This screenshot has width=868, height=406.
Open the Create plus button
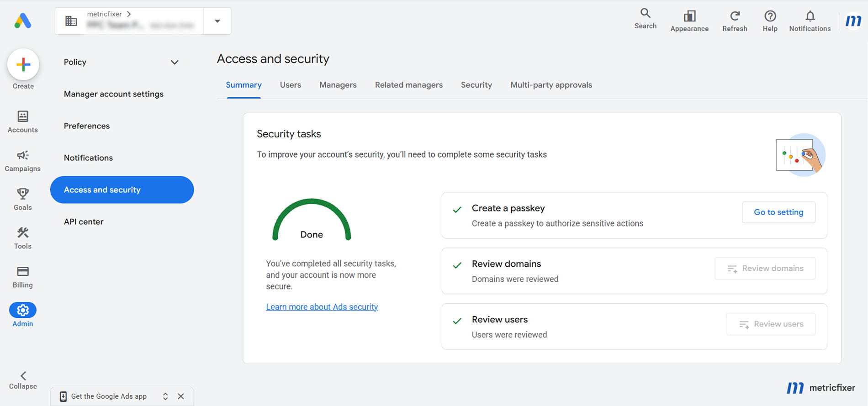[x=23, y=64]
